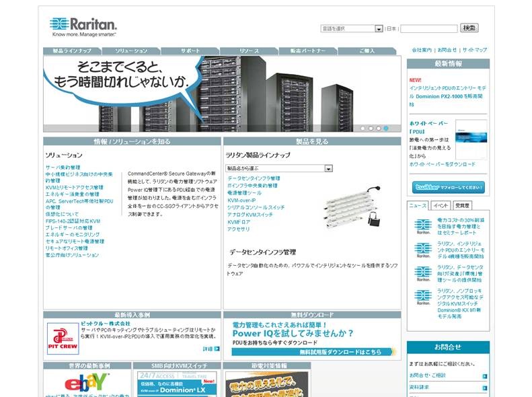The height and width of the screenshot is (397, 532).
Task: Open the KVMとリモートアクセス管理 link
Action: click(x=74, y=187)
